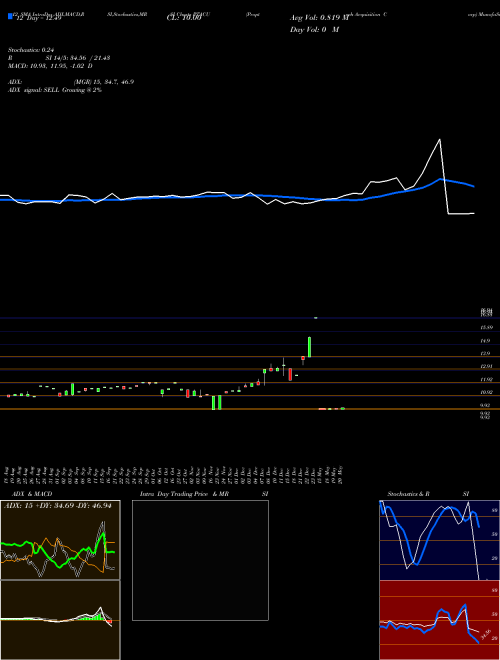Click the peak of the white price line

point(440,139)
